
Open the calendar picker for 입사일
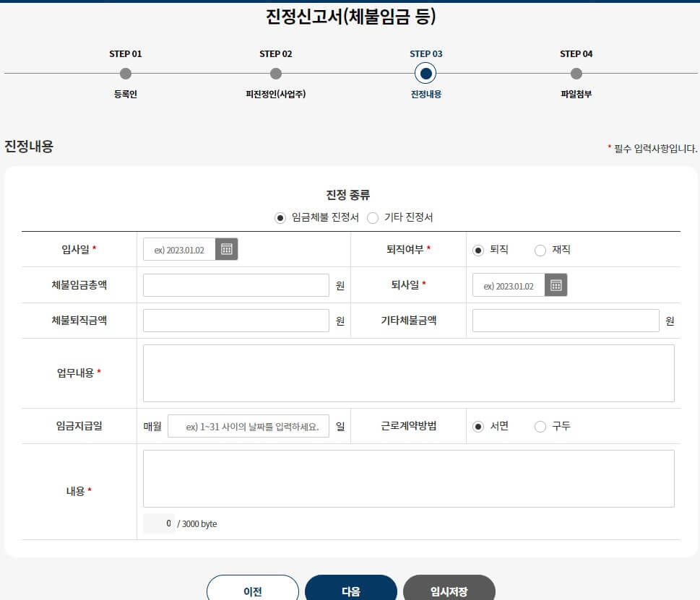[x=228, y=248]
